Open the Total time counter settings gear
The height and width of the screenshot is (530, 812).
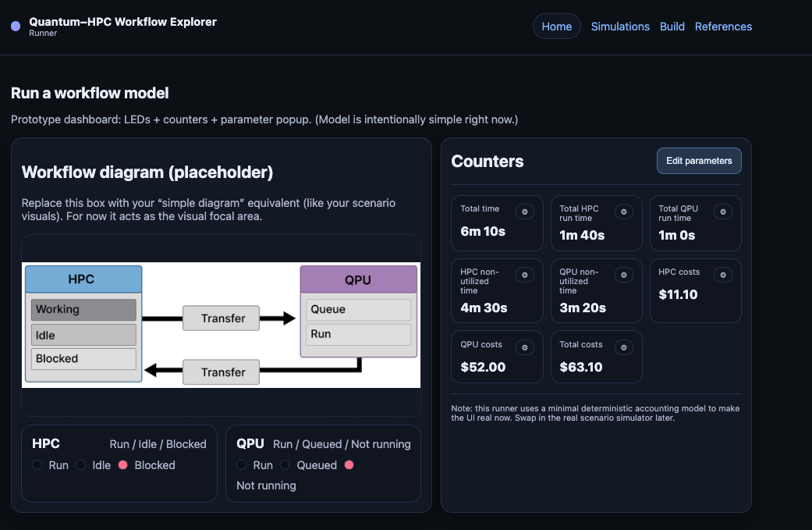[x=525, y=211]
